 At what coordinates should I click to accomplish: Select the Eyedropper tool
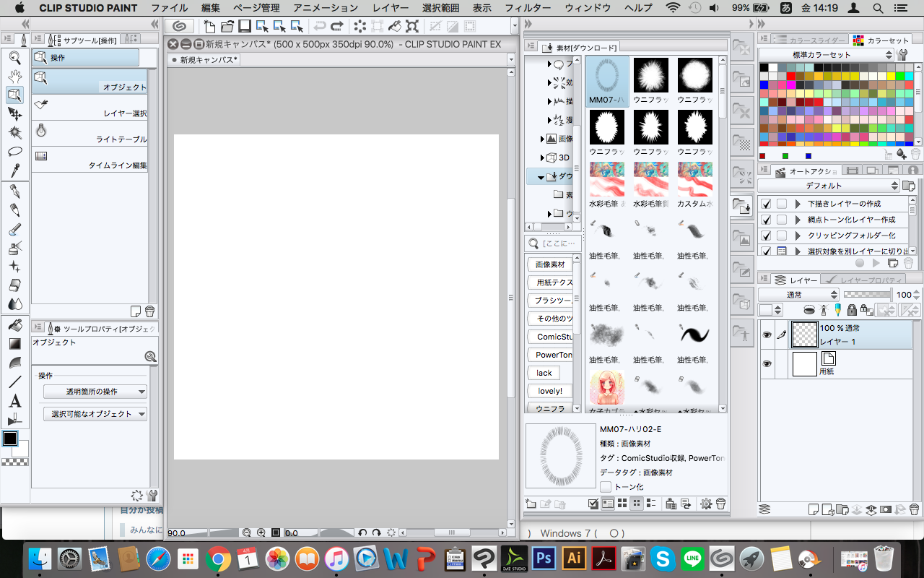tap(14, 171)
